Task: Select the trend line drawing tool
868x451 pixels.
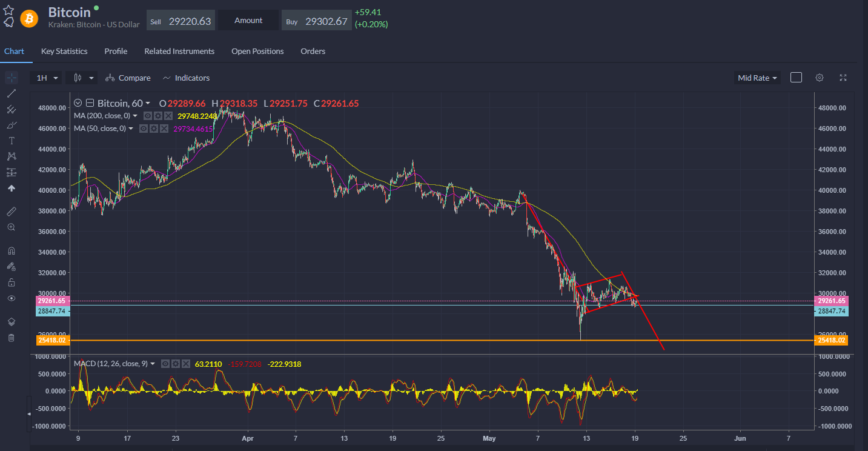Action: 11,93
